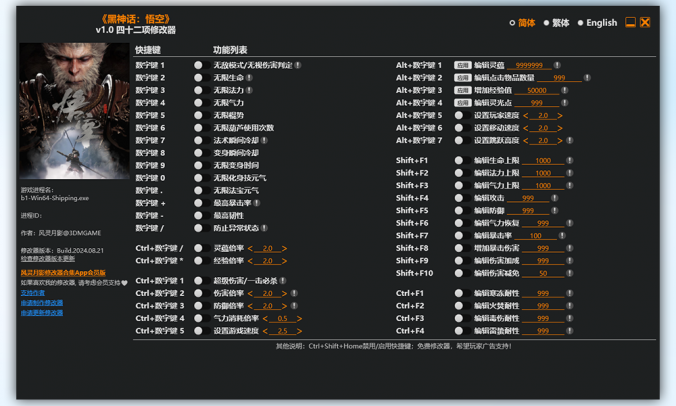The image size is (676, 406).
Task: Click the info icon beside 无敌模式/无视伤害判定
Action: pyautogui.click(x=297, y=65)
